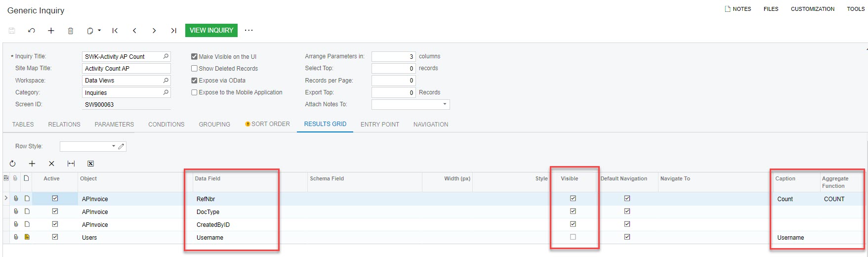Select the Users object cell
The height and width of the screenshot is (257, 868).
(135, 238)
